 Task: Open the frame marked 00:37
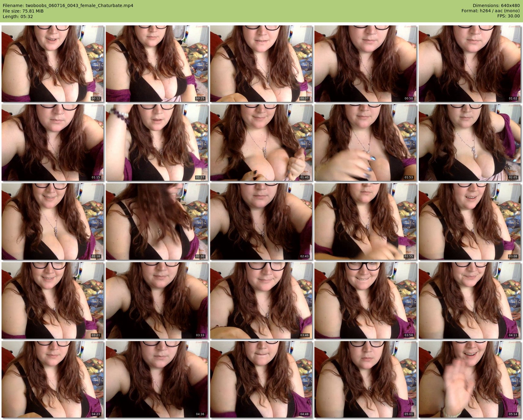tap(261, 64)
